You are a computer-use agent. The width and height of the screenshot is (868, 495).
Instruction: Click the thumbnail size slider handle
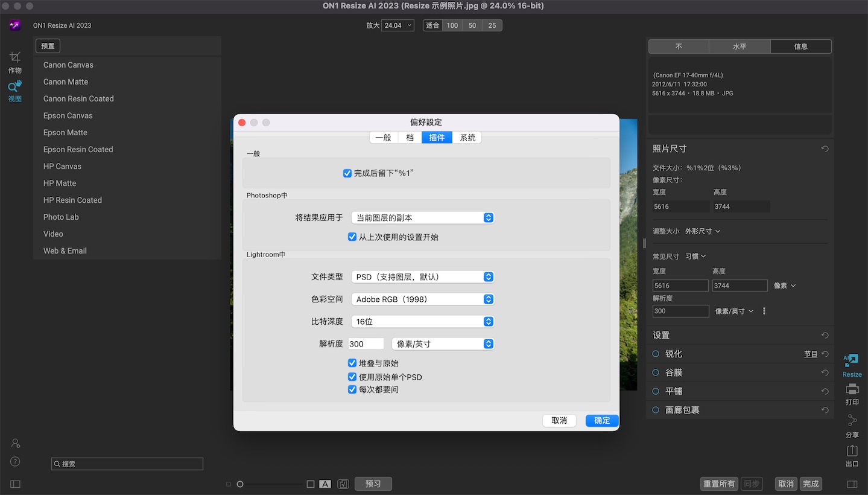[x=240, y=484]
